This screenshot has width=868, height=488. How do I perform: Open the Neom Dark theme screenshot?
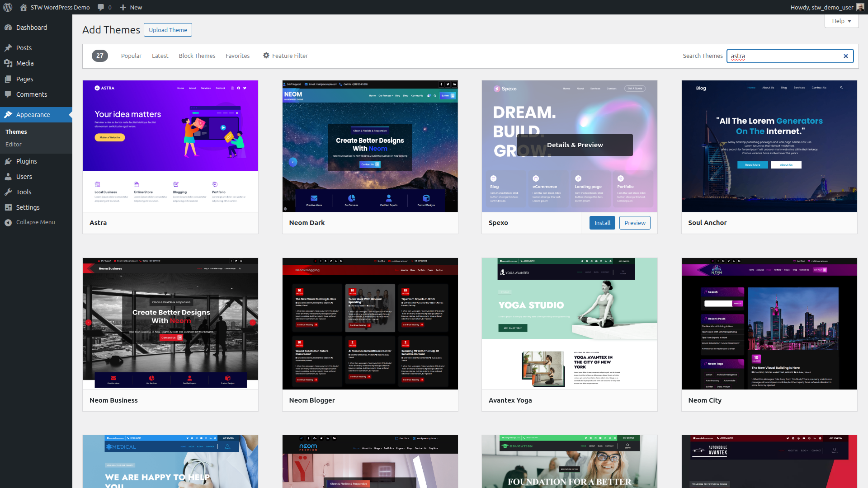[x=370, y=146]
